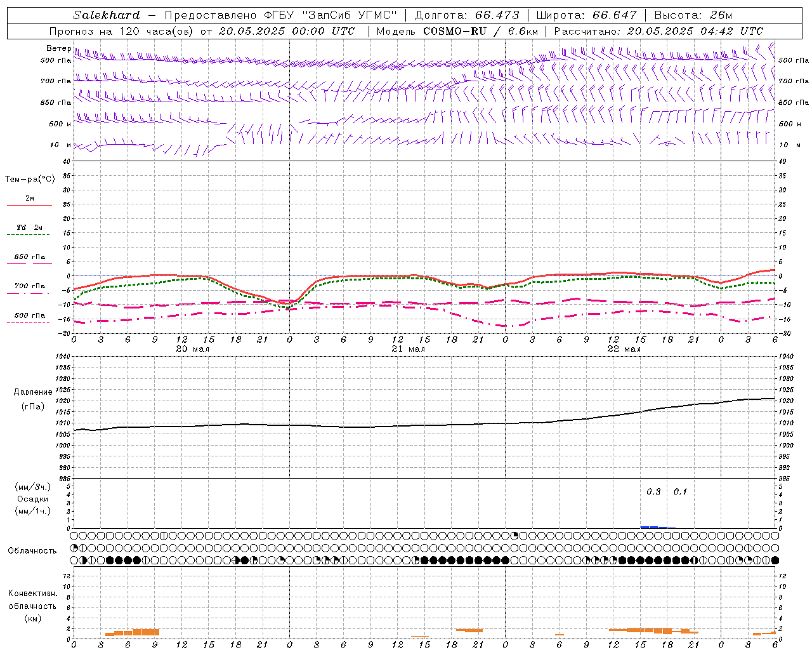The image size is (812, 650).
Task: Click the '0.1' precipitation amount value
Action: pyautogui.click(x=680, y=492)
